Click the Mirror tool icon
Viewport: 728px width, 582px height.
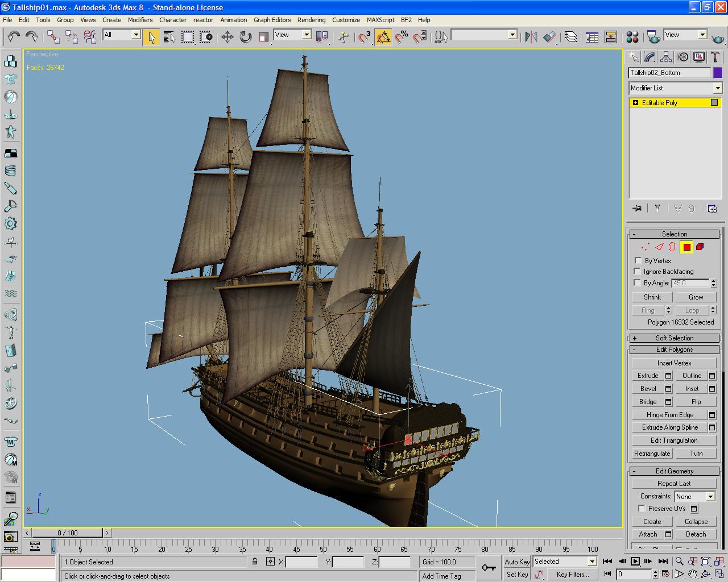coord(531,37)
